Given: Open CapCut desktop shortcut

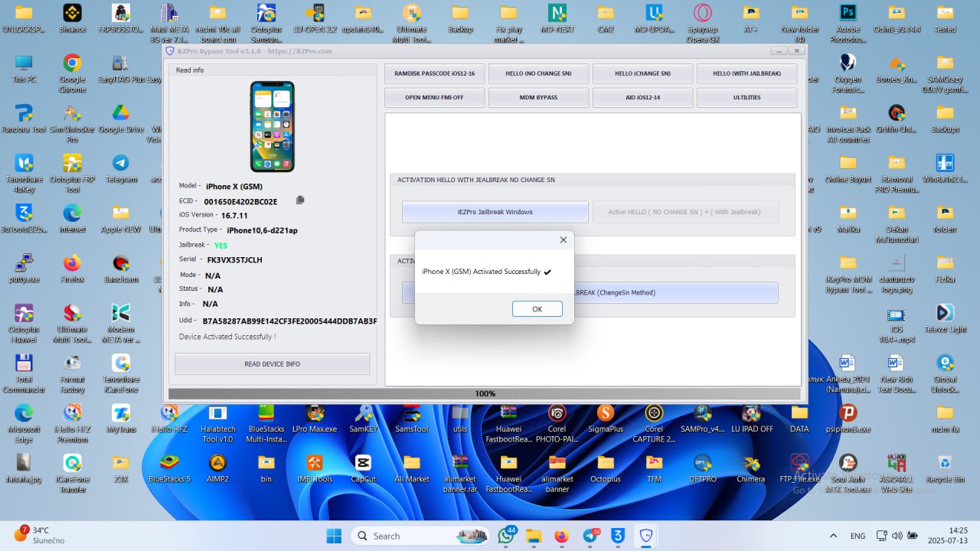Looking at the screenshot, I should [x=363, y=468].
